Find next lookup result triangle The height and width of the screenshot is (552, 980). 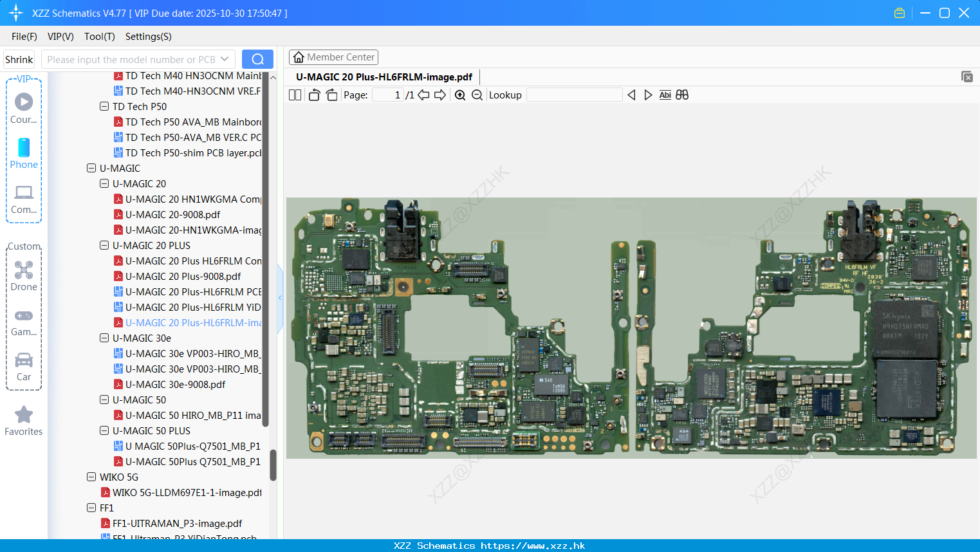coord(648,95)
